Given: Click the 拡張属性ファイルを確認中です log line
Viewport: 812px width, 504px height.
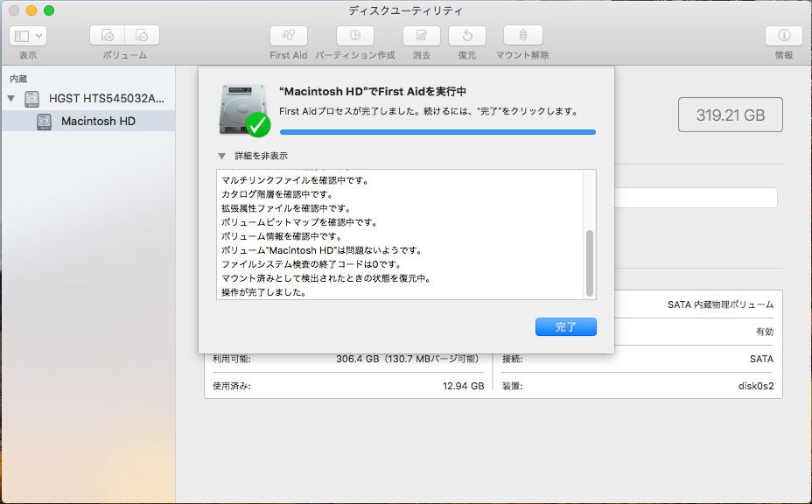Looking at the screenshot, I should (286, 208).
